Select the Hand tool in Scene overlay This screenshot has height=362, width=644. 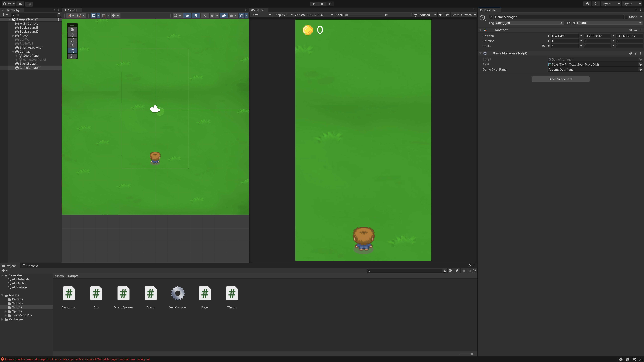click(x=72, y=30)
